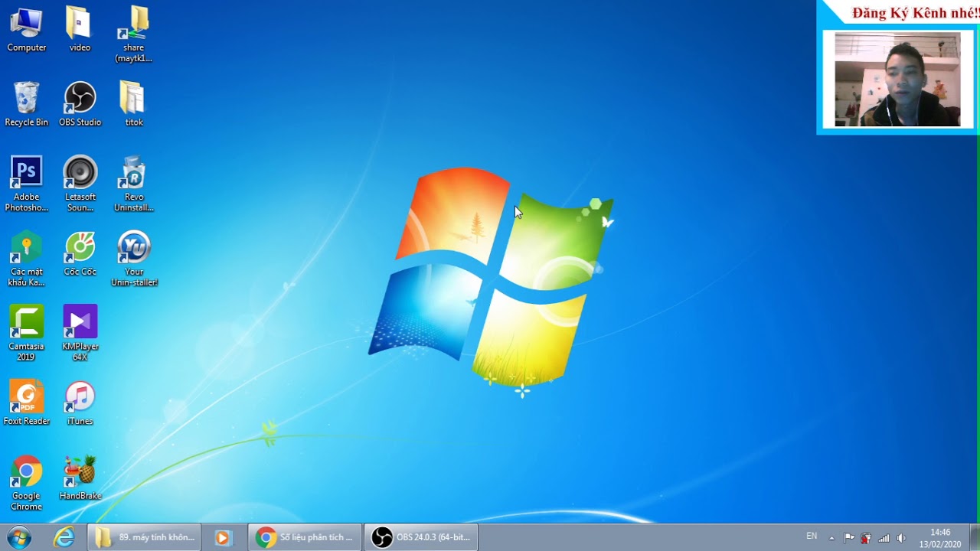The width and height of the screenshot is (980, 551).
Task: Launch Internet Explorer from taskbar
Action: coord(64,537)
